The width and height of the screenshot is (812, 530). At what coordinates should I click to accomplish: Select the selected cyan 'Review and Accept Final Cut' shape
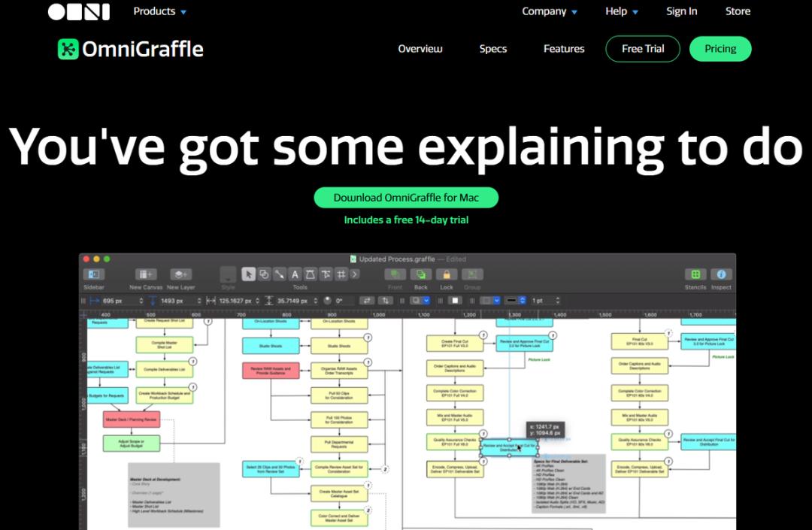coord(510,448)
